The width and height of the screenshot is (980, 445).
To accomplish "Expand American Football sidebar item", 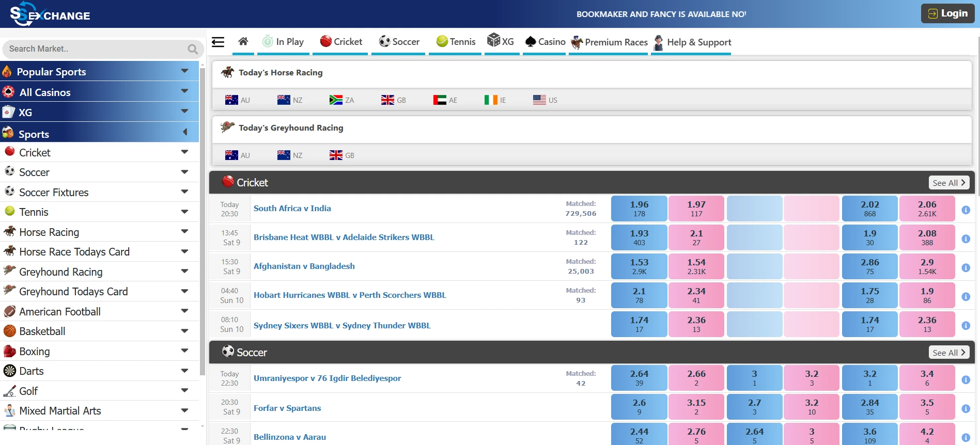I will pyautogui.click(x=99, y=311).
